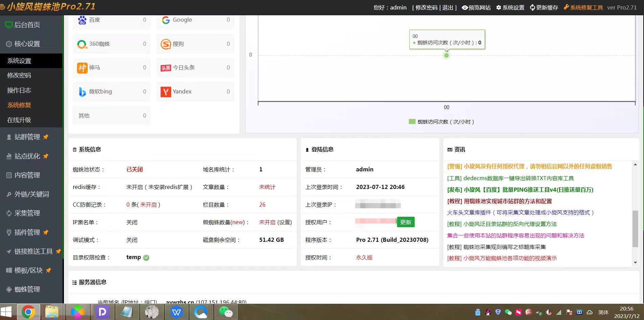The width and height of the screenshot is (644, 320).
Task: Click the green 更新 button
Action: [406, 222]
